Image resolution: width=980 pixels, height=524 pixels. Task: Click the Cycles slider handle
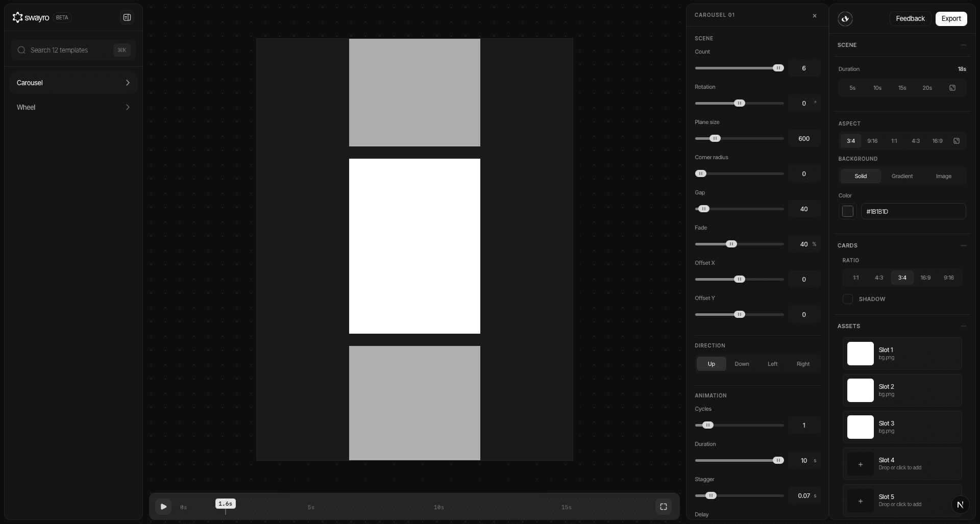click(x=708, y=425)
